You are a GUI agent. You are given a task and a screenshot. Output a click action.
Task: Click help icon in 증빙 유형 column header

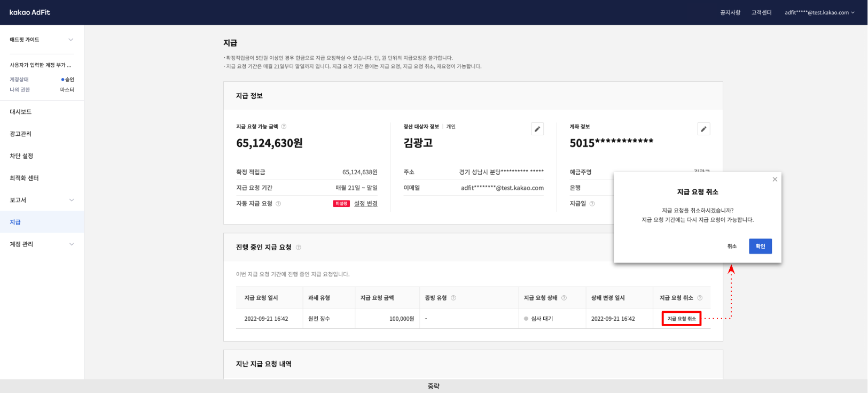pyautogui.click(x=453, y=298)
